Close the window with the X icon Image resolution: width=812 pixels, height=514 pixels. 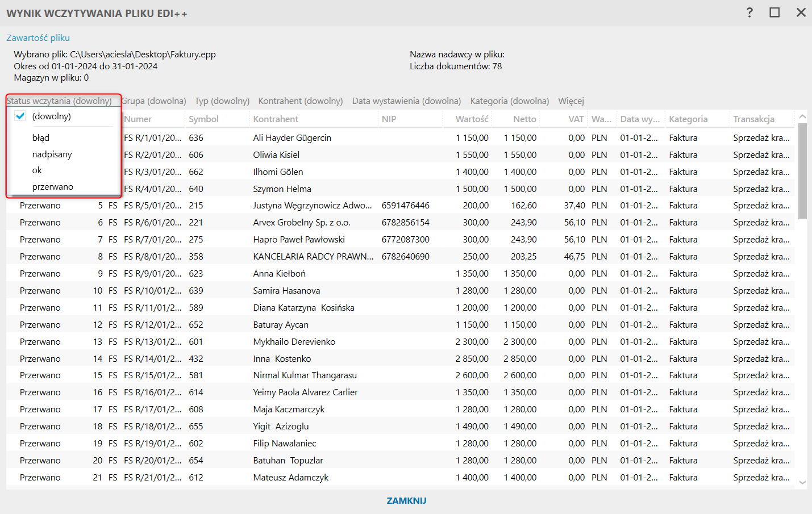(801, 12)
